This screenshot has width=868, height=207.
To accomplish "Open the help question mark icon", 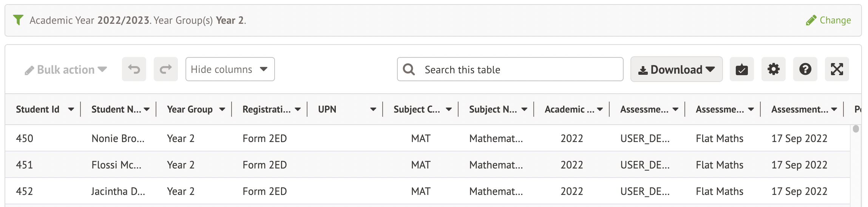I will pos(805,69).
